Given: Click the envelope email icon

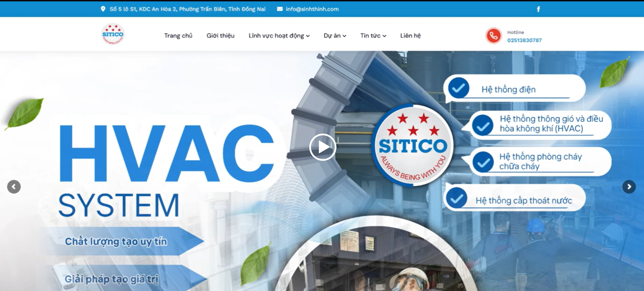Looking at the screenshot, I should click(x=280, y=9).
